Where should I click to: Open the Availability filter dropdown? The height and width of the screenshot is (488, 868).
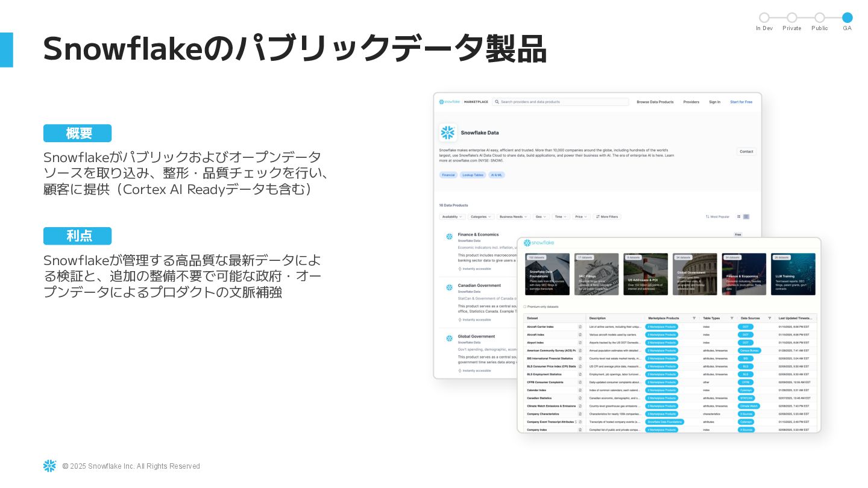click(x=451, y=216)
